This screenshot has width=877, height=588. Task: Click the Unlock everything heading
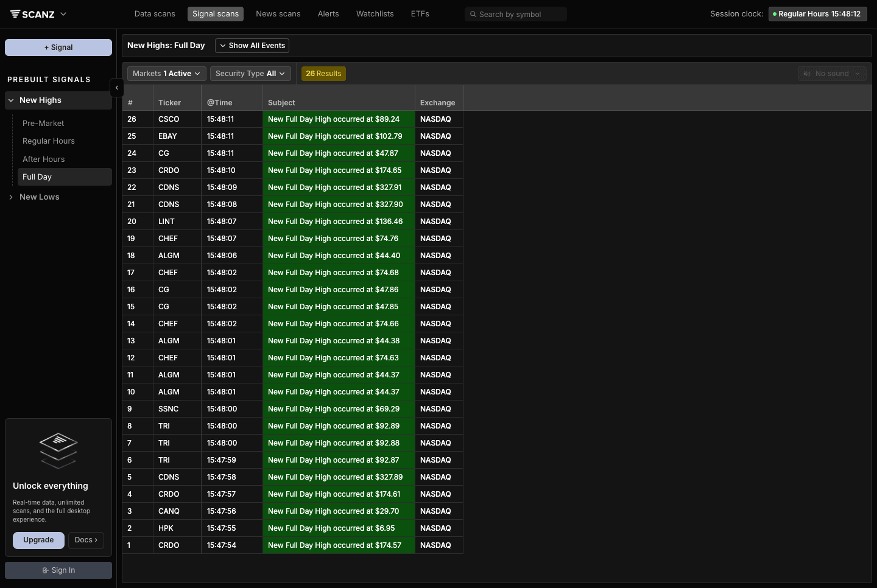click(51, 486)
